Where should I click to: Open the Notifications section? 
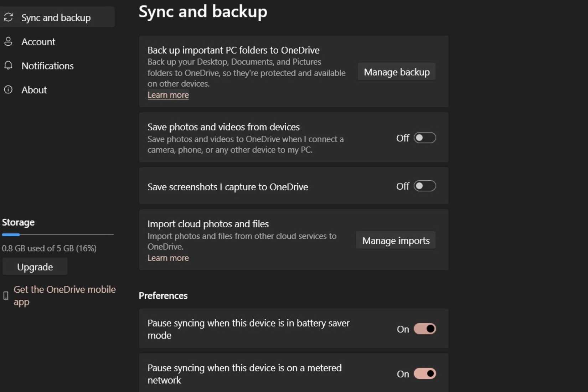click(x=57, y=66)
